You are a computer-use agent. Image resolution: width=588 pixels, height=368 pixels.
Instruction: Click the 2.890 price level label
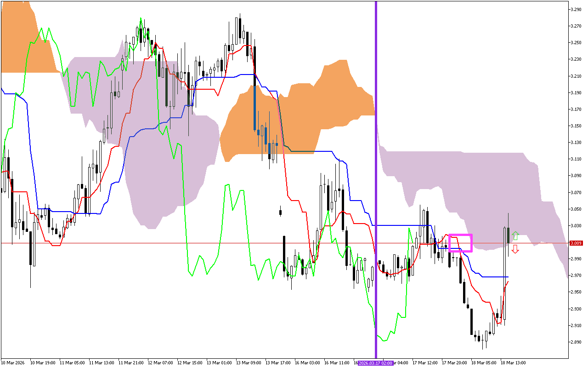click(x=575, y=341)
